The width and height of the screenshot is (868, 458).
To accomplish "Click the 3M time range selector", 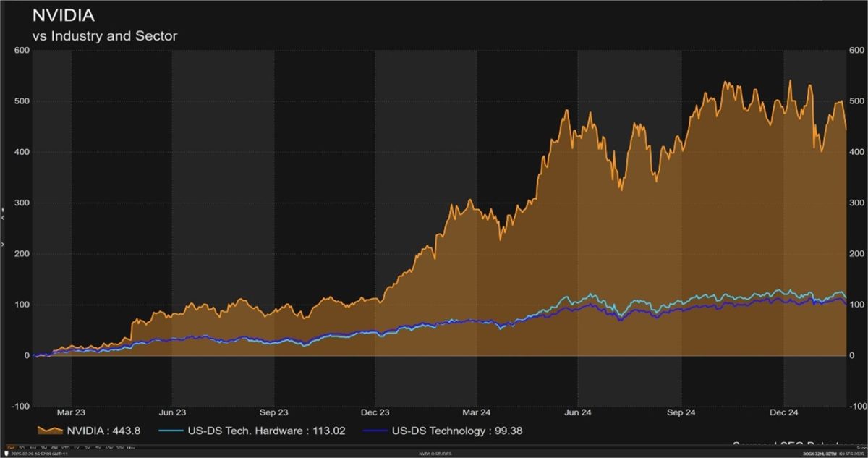I will click(41, 447).
